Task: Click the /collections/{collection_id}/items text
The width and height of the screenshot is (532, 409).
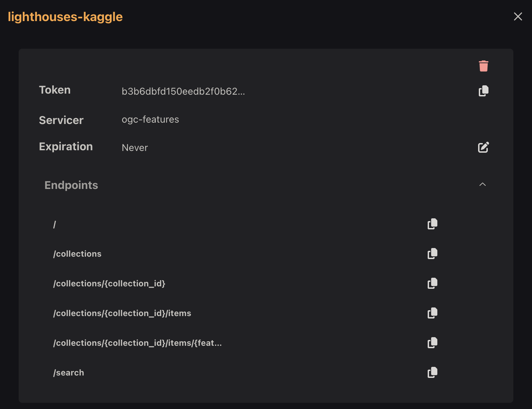Action: [x=122, y=313]
